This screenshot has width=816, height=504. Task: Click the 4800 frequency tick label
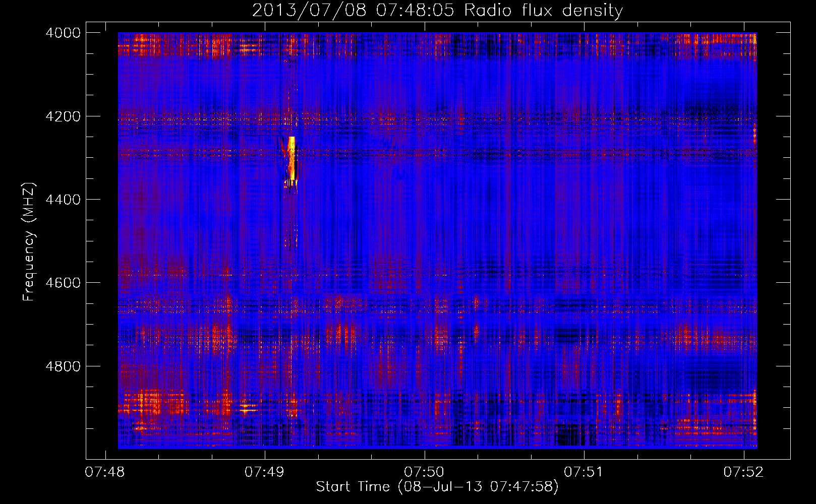[63, 366]
